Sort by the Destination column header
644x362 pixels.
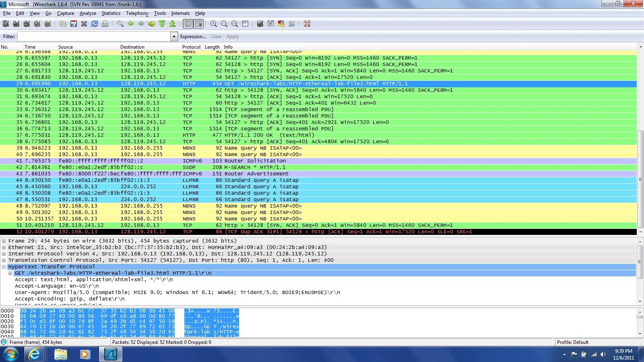(x=132, y=47)
